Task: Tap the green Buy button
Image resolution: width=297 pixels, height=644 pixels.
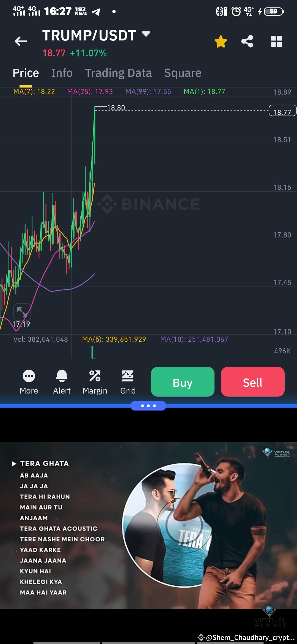Action: click(183, 382)
